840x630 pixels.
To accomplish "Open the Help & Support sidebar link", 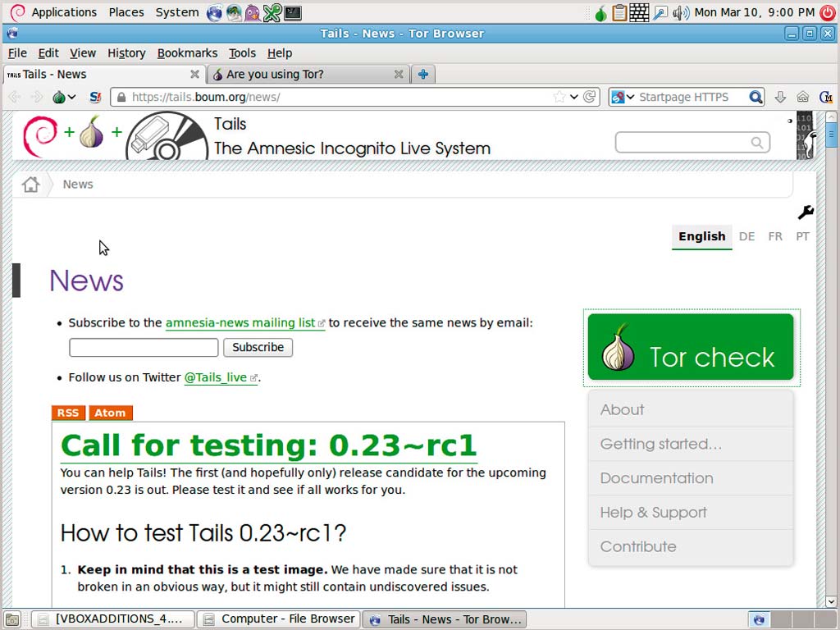I will pyautogui.click(x=653, y=513).
